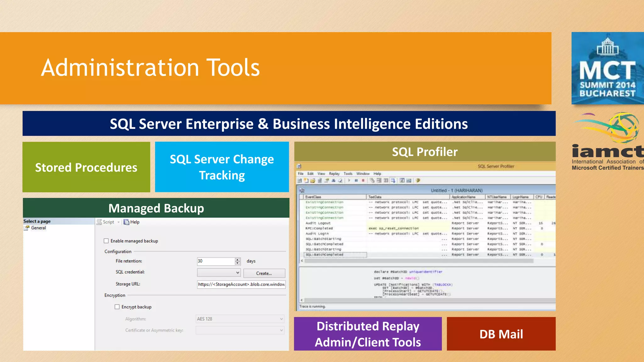This screenshot has width=644, height=362.
Task: Click the MCT Summit 2014 Bucharest logo
Action: (x=608, y=68)
